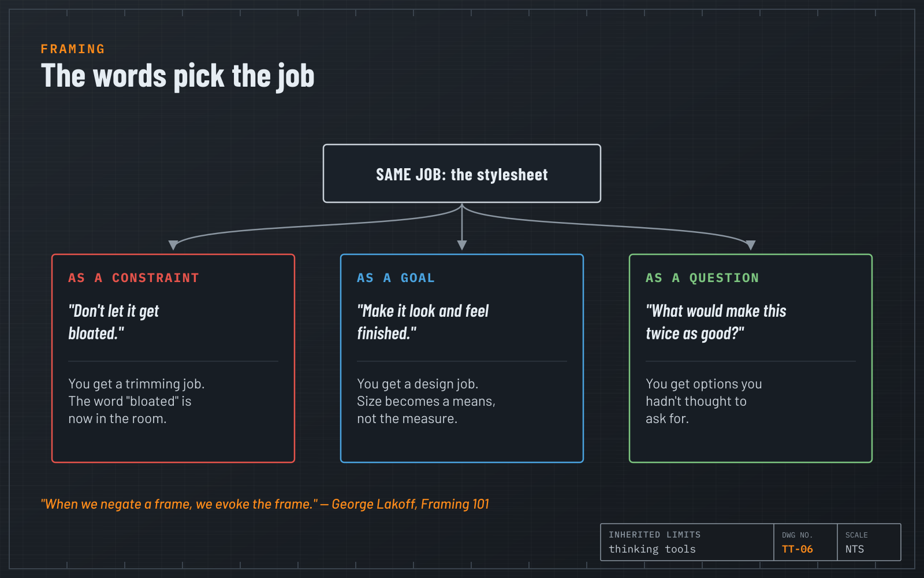Click the orange 'FRAMING' label
Viewport: 924px width, 578px height.
[x=73, y=49]
